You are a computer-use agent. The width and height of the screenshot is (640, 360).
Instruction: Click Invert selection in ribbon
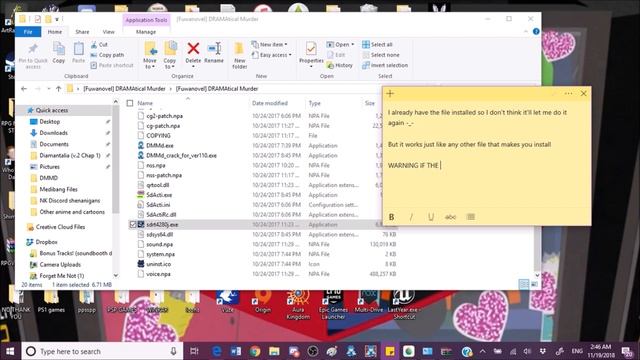385,65
